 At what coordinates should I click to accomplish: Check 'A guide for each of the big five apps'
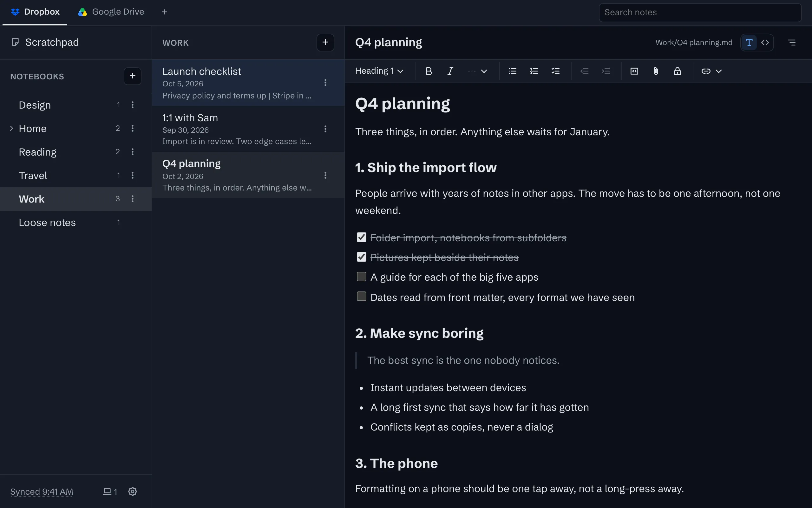click(x=361, y=277)
